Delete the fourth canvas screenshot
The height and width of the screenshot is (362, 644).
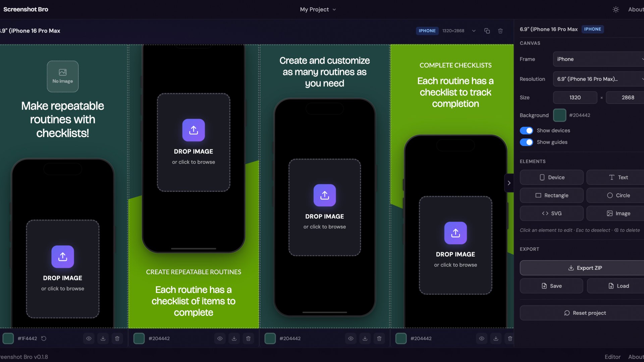pos(510,339)
